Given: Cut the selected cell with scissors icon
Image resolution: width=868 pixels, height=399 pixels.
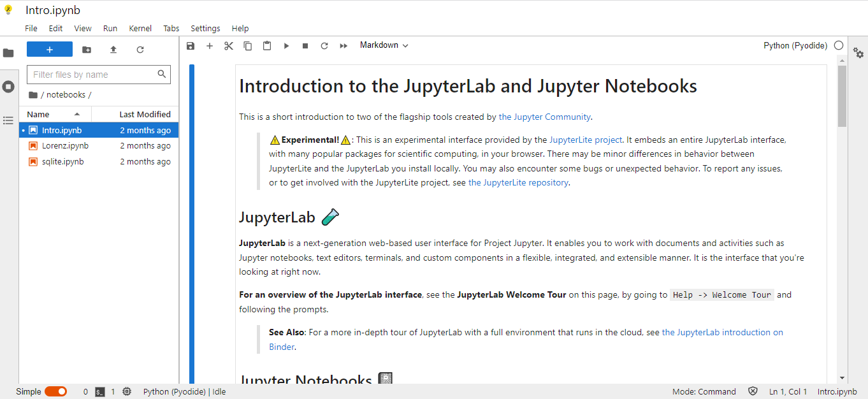Looking at the screenshot, I should [x=228, y=45].
